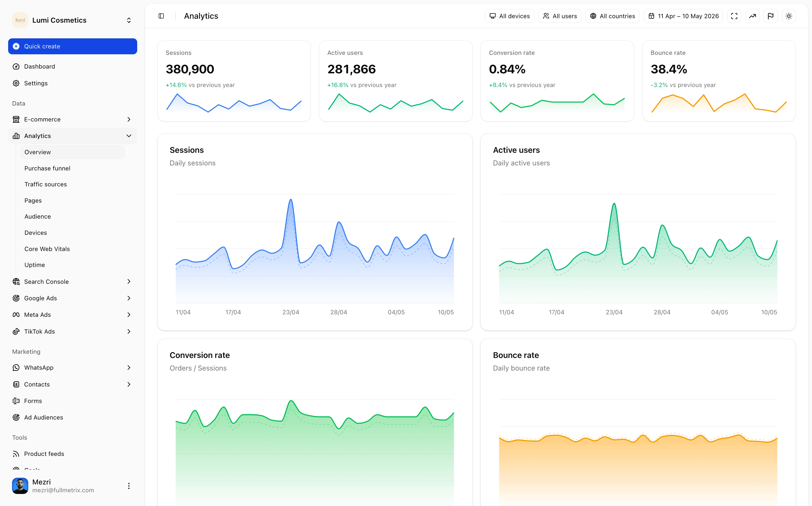Click the Active users chart peak near 23/04
The width and height of the screenshot is (812, 506).
614,204
